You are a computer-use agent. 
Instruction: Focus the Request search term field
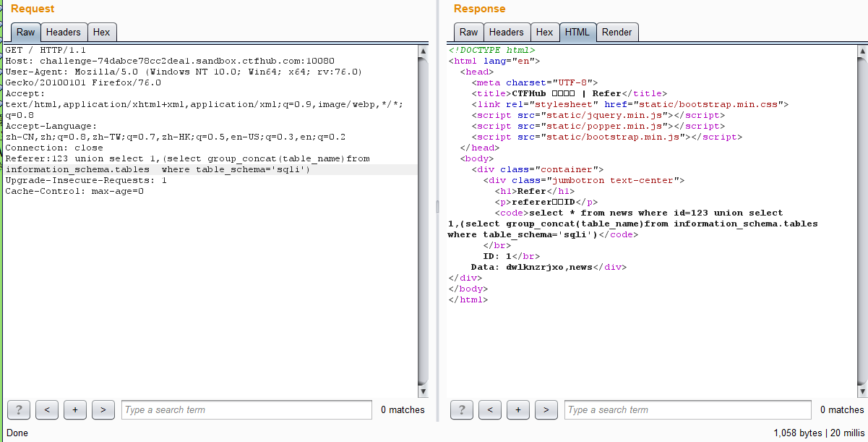[247, 409]
